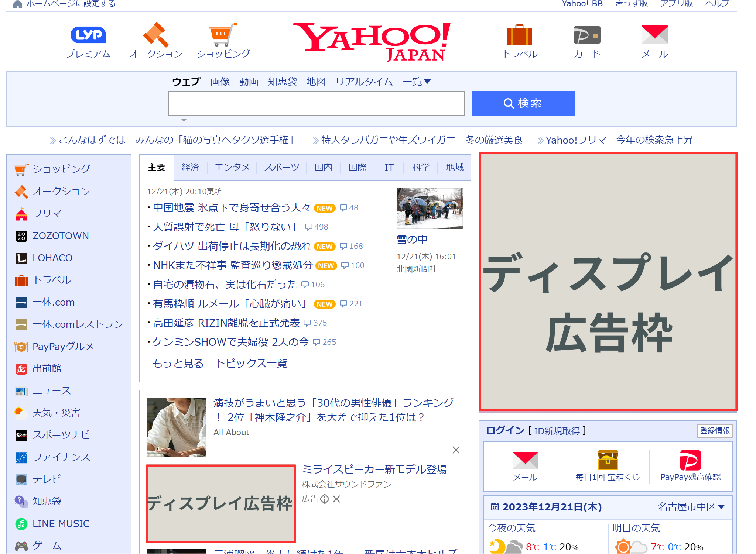Open headline 自宅の漬物石、実は化石だった

point(225,285)
